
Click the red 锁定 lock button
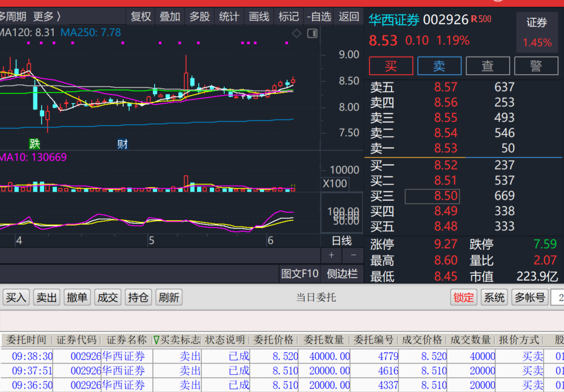[463, 298]
